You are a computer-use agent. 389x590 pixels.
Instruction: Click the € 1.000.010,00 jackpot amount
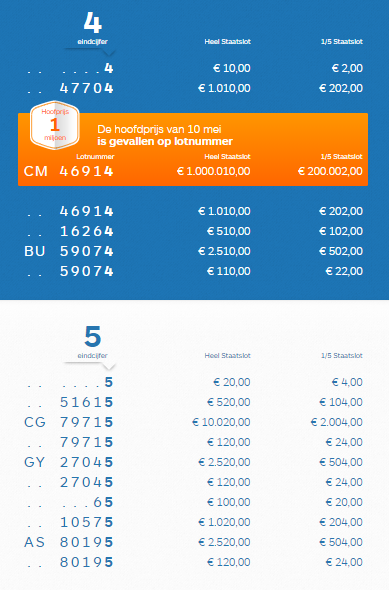[x=213, y=171]
